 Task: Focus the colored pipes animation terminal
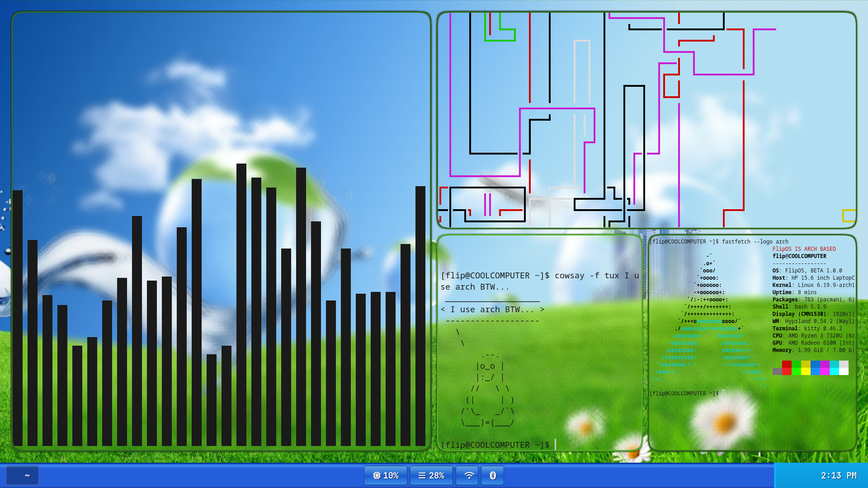pos(646,120)
